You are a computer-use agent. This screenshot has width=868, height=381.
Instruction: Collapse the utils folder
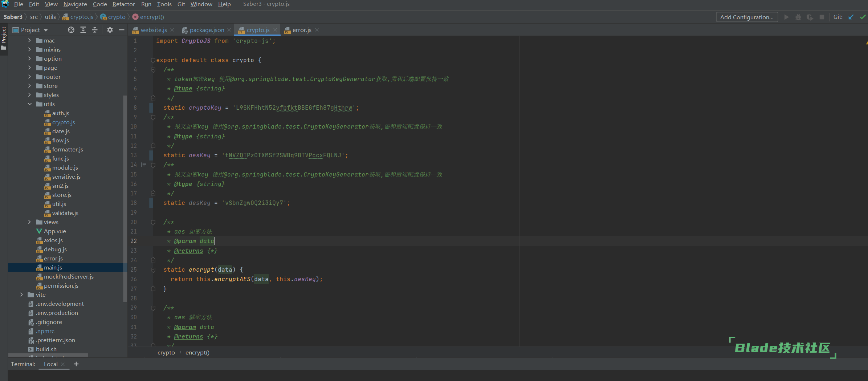tap(30, 104)
